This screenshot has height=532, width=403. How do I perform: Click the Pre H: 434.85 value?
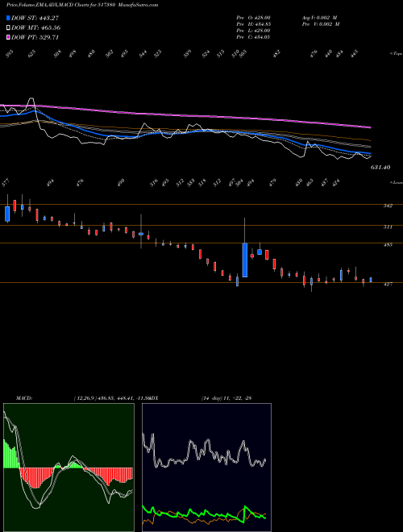coord(253,24)
